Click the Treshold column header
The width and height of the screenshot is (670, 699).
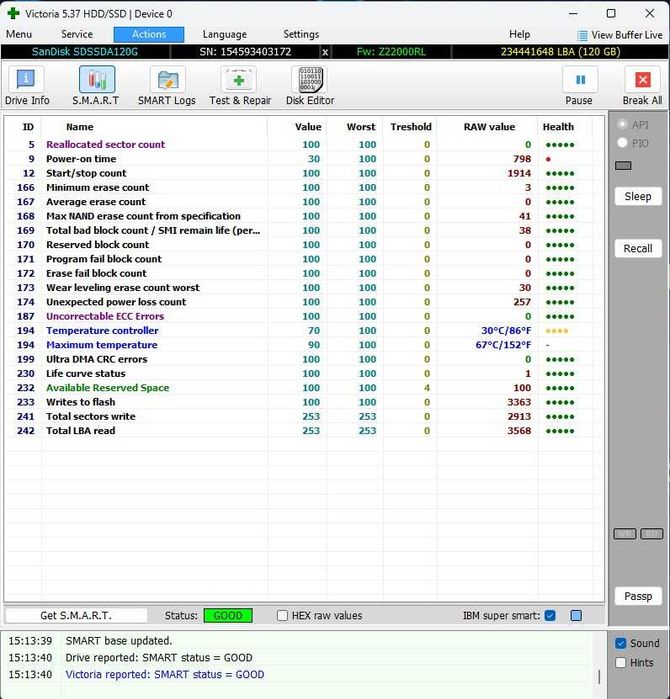[411, 127]
